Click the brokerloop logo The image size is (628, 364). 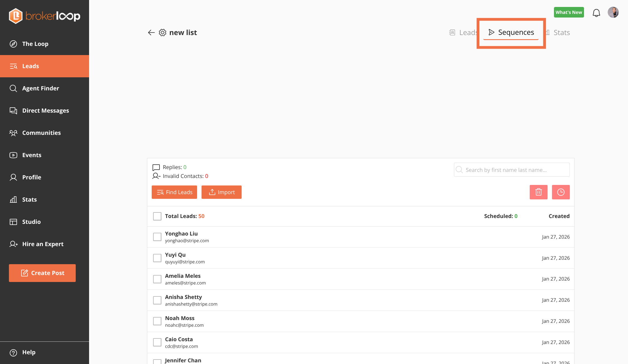point(45,16)
